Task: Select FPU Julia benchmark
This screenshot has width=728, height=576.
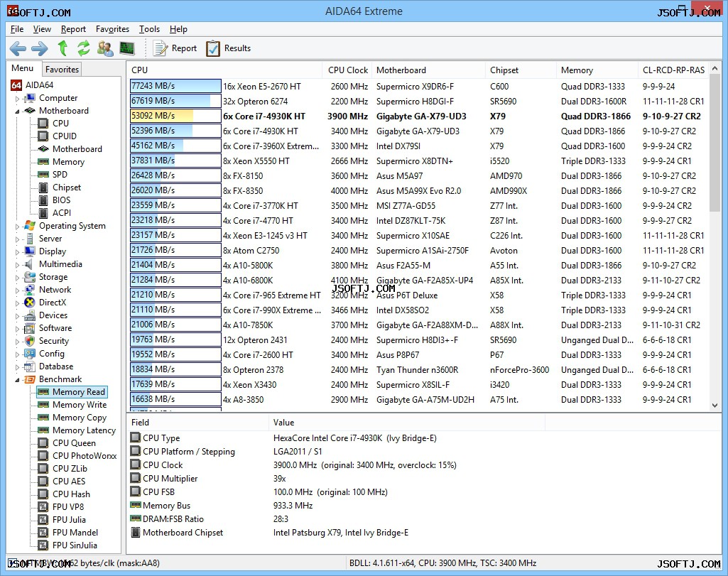Action: pyautogui.click(x=62, y=520)
